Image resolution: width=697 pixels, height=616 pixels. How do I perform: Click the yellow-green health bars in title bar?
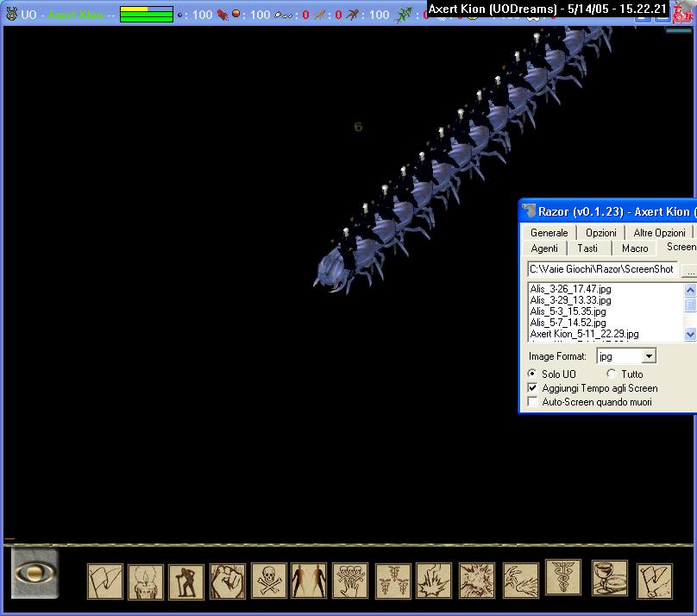click(x=147, y=14)
